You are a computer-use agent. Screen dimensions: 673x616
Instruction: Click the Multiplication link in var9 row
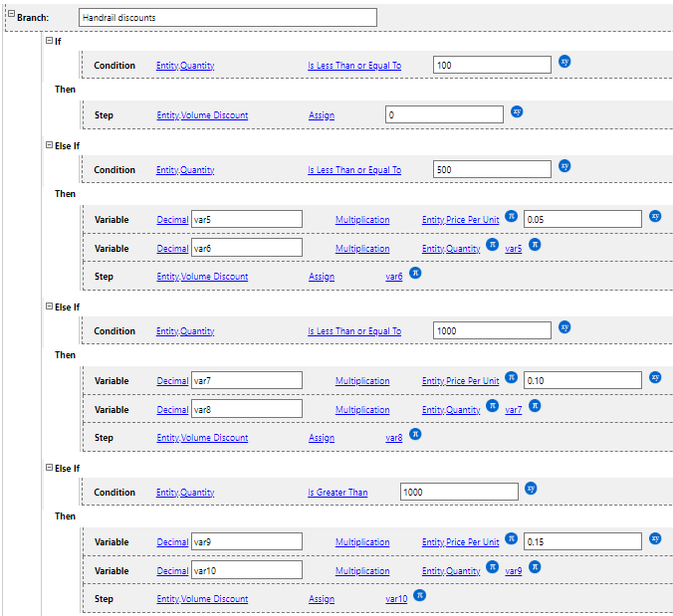(x=362, y=542)
